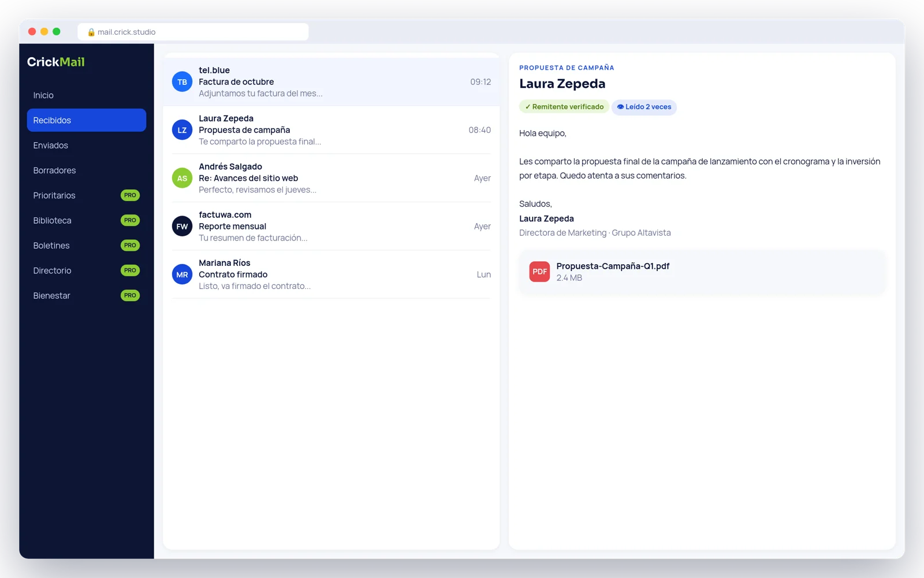The image size is (924, 578).
Task: Open the Bienestar section
Action: [87, 295]
